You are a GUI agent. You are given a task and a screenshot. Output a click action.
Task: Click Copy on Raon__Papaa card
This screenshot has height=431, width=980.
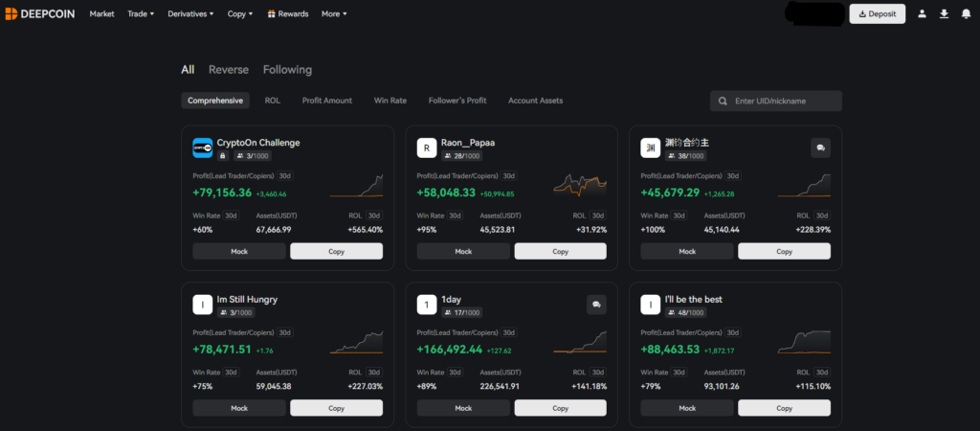tap(561, 252)
